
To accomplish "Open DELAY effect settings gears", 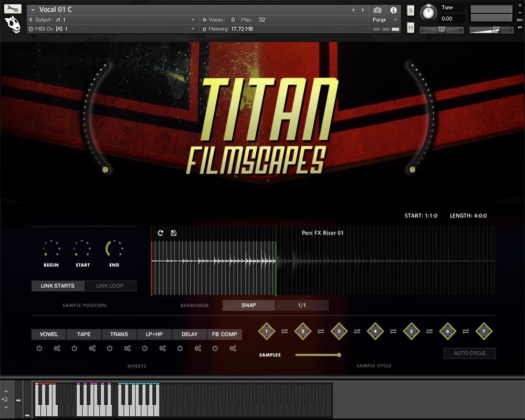I will 198,348.
